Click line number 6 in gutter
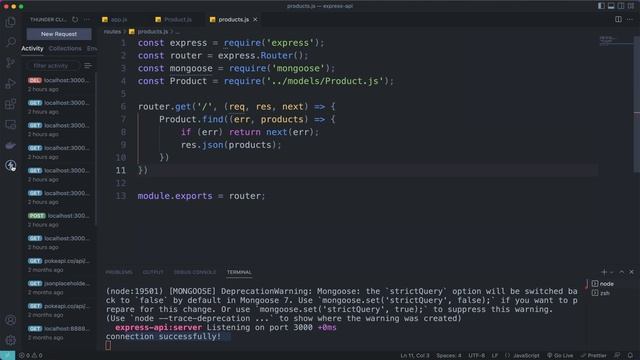This screenshot has width=640, height=360. click(x=123, y=107)
